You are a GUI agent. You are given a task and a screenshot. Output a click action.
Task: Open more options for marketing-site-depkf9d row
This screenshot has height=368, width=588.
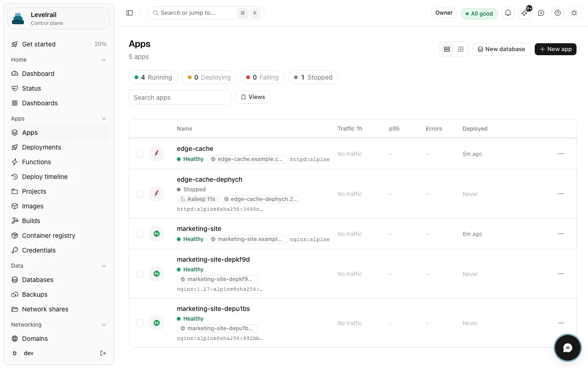pos(561,274)
